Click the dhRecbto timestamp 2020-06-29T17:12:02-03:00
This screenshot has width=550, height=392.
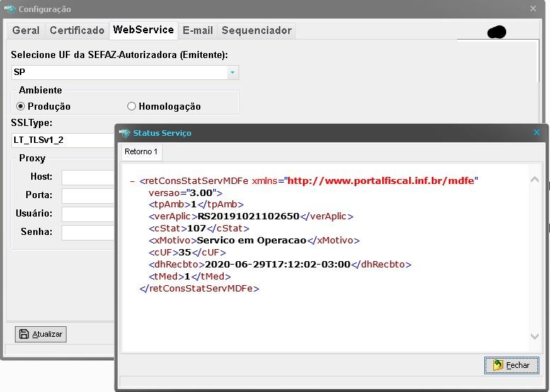click(277, 265)
